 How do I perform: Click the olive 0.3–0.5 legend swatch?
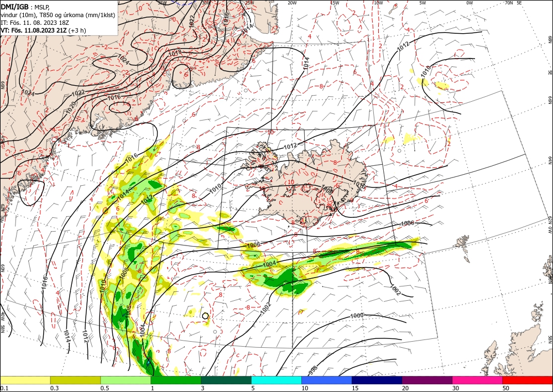pyautogui.click(x=75, y=380)
